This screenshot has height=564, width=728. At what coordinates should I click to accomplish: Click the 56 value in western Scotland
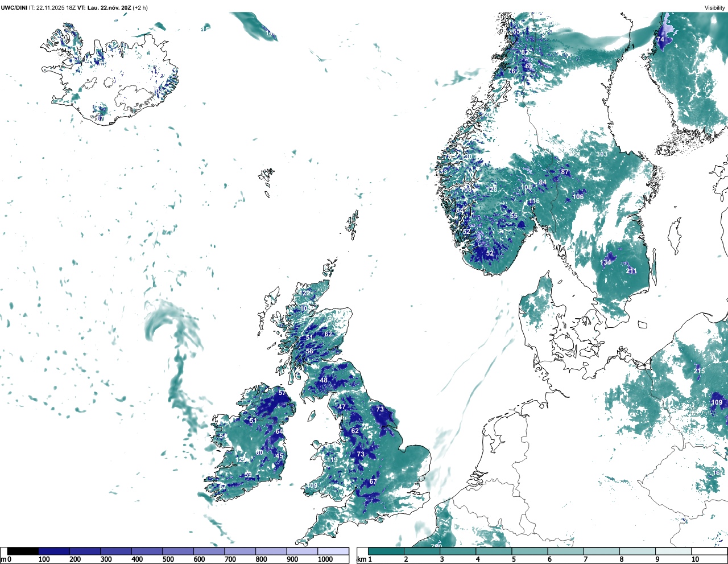pos(309,352)
